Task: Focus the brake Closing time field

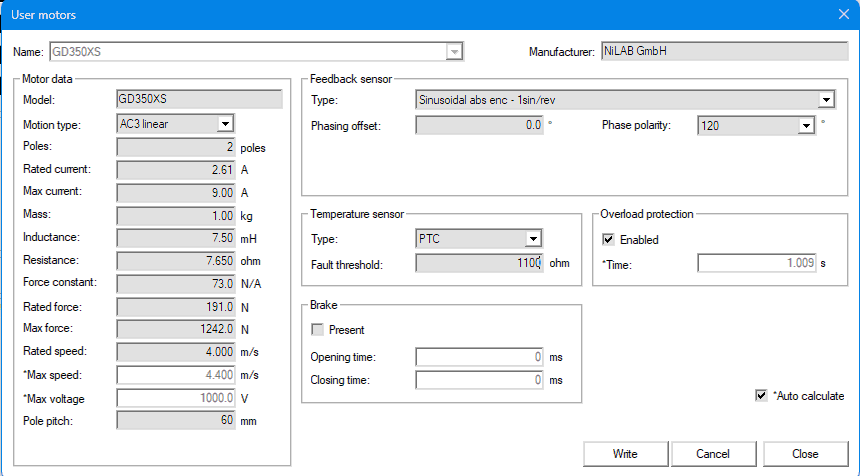Action: [480, 380]
